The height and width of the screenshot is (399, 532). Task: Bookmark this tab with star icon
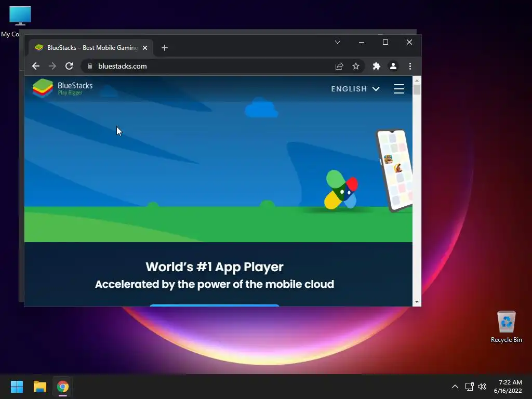point(355,66)
